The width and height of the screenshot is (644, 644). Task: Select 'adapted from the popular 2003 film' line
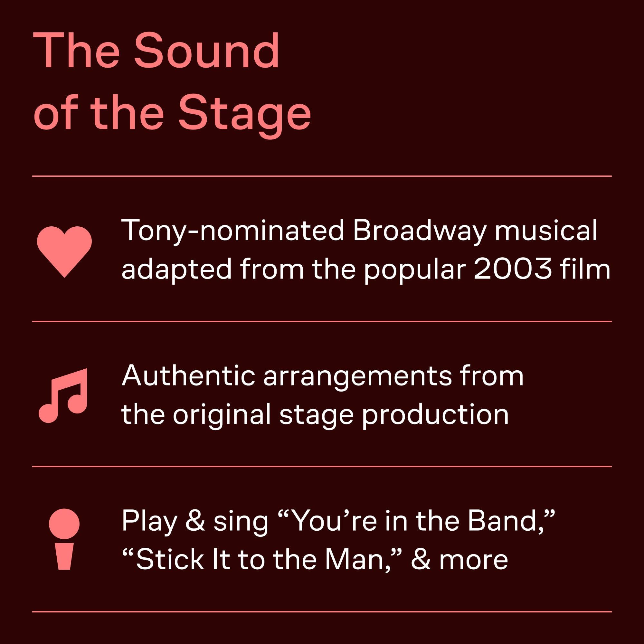point(366,269)
